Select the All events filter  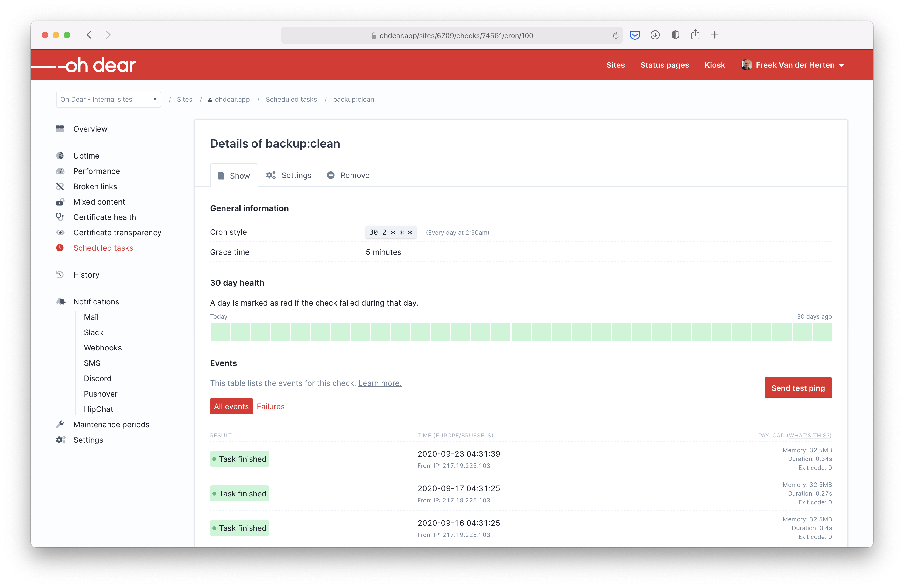tap(231, 406)
